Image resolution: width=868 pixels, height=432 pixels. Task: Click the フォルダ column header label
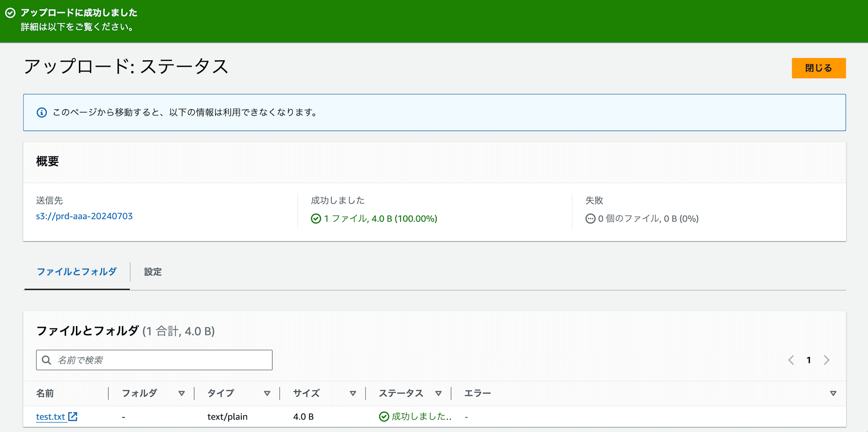(x=139, y=393)
